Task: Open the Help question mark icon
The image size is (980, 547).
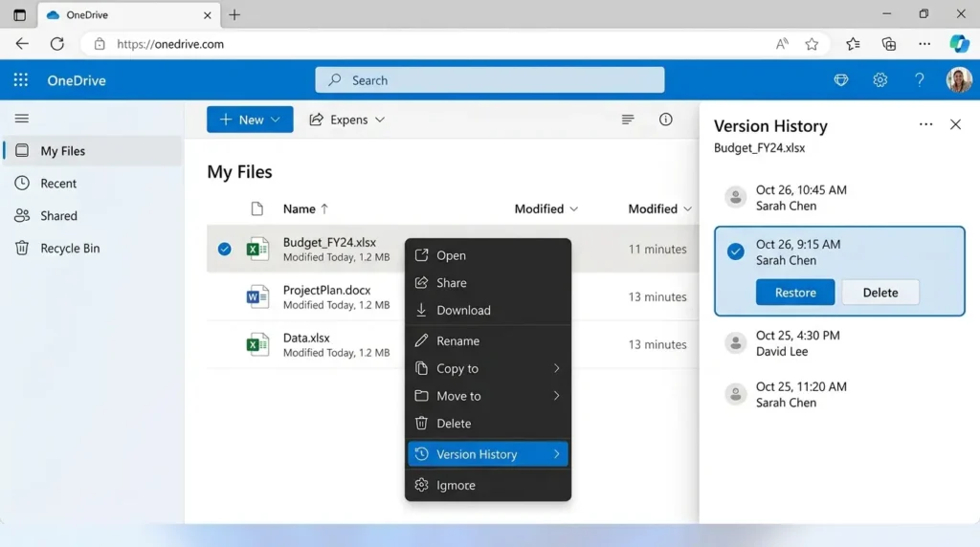Action: coord(920,80)
